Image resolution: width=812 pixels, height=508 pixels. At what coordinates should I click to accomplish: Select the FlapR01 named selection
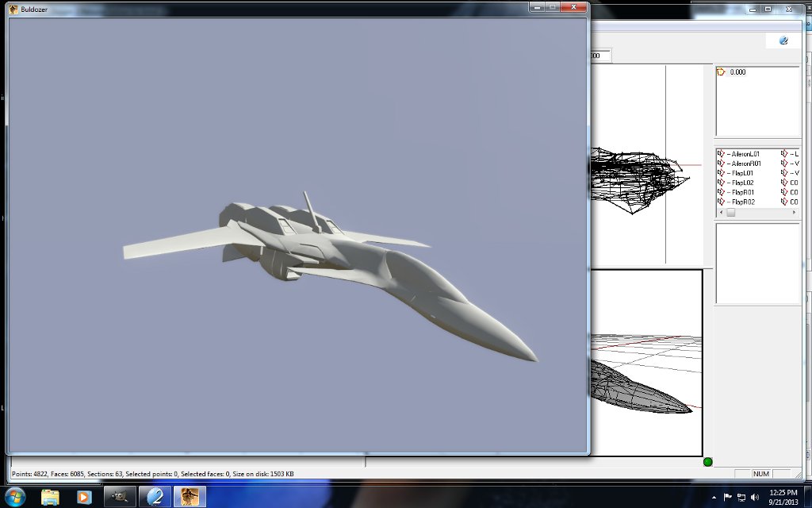(x=741, y=192)
